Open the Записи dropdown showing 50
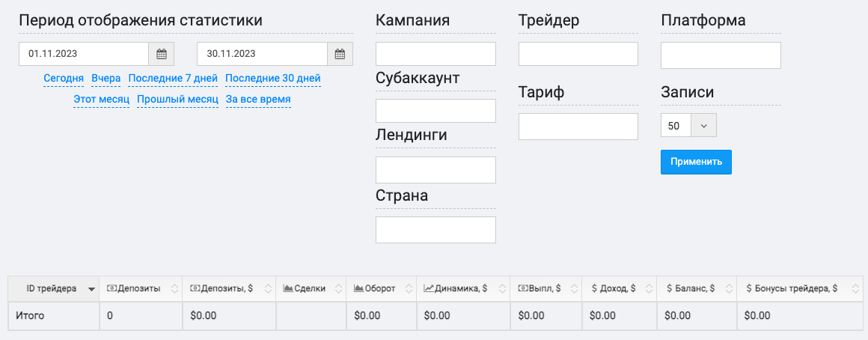This screenshot has width=868, height=340. coord(688,125)
